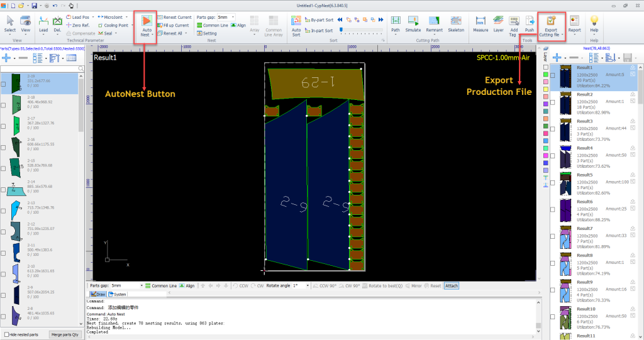Switch to the System tab
This screenshot has width=644, height=340.
[x=118, y=294]
